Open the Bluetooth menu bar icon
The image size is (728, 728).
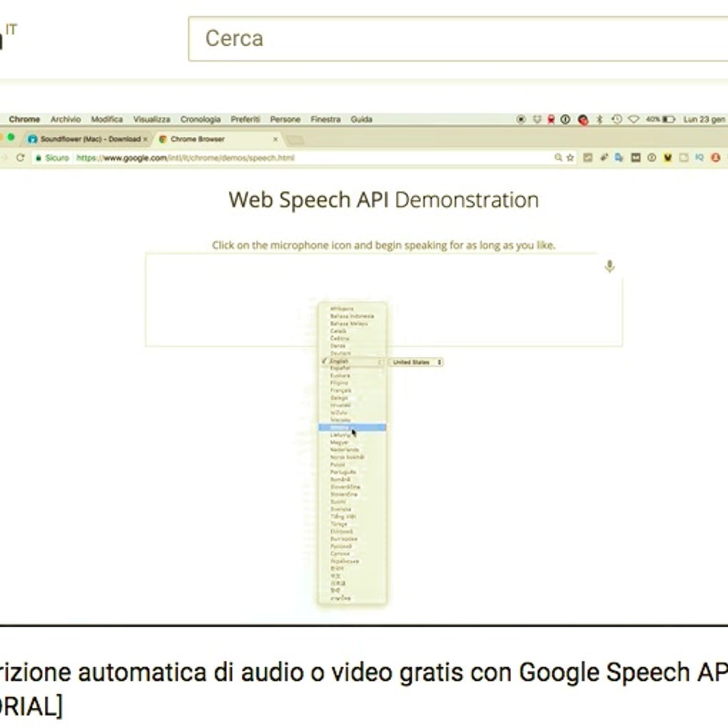pyautogui.click(x=599, y=119)
